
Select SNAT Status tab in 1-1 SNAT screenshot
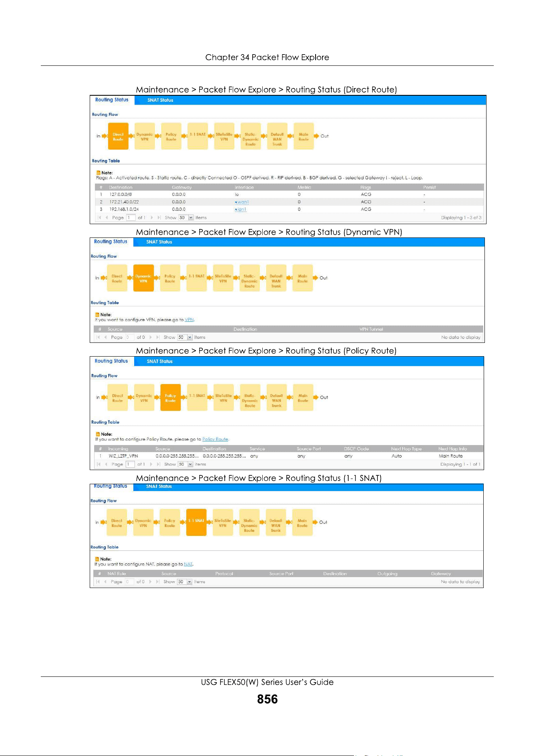[x=159, y=487]
